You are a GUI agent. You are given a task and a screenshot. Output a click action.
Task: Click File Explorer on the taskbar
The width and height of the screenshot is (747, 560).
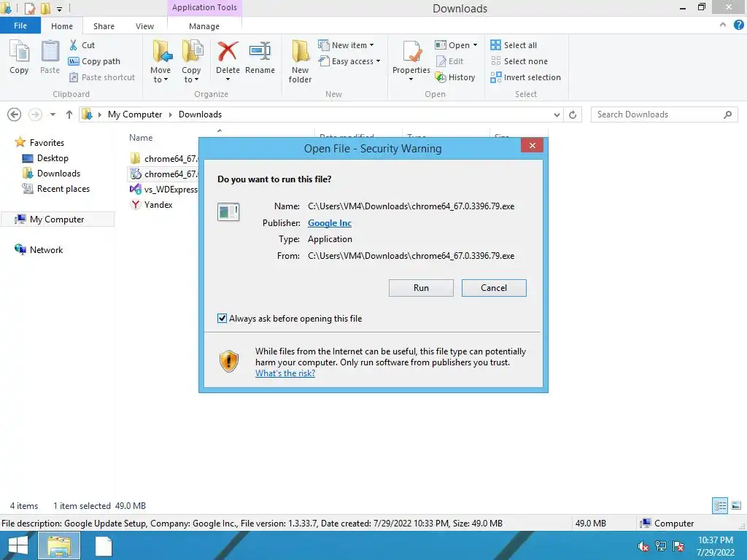click(x=59, y=545)
